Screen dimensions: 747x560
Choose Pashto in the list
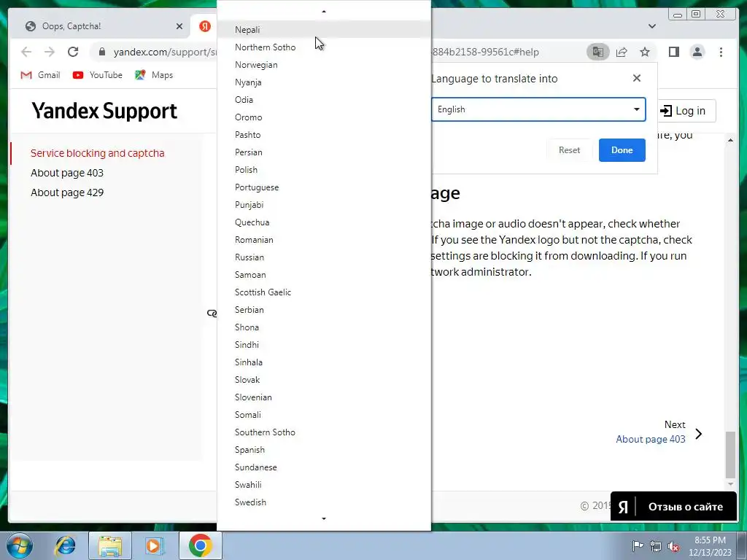pyautogui.click(x=324, y=135)
